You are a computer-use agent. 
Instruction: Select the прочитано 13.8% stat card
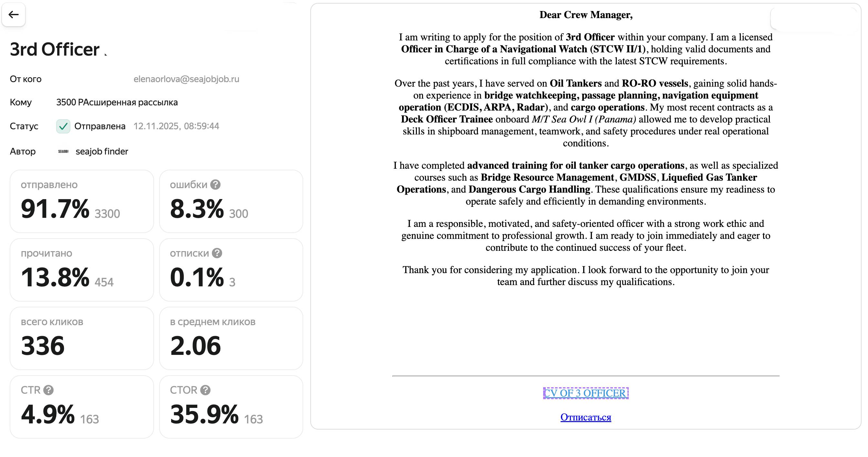82,270
